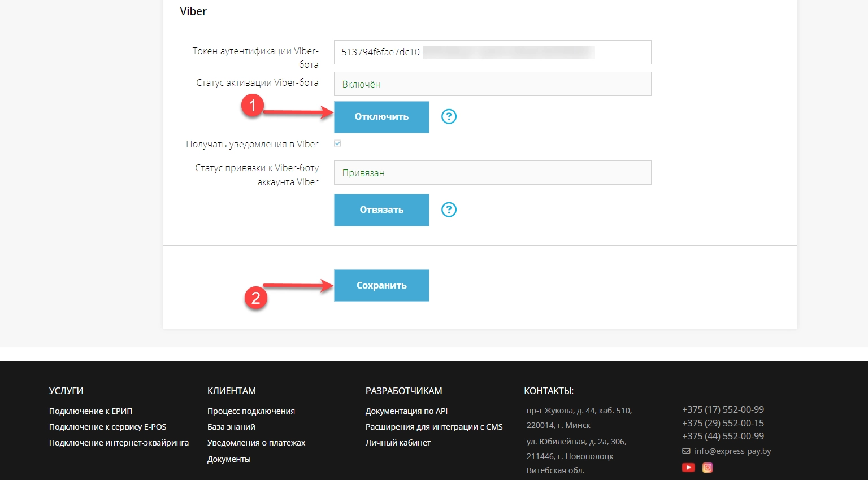This screenshot has height=480, width=868.
Task: Click phone number +375 (29) 552-00-15
Action: coord(723,423)
